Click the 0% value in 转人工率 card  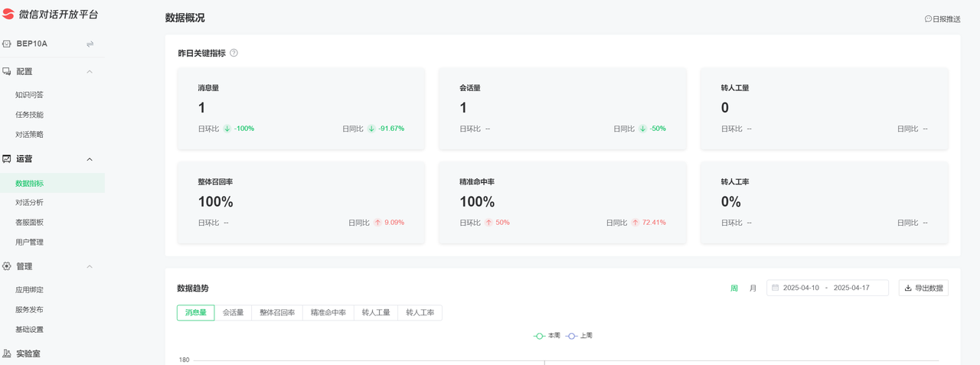click(731, 202)
